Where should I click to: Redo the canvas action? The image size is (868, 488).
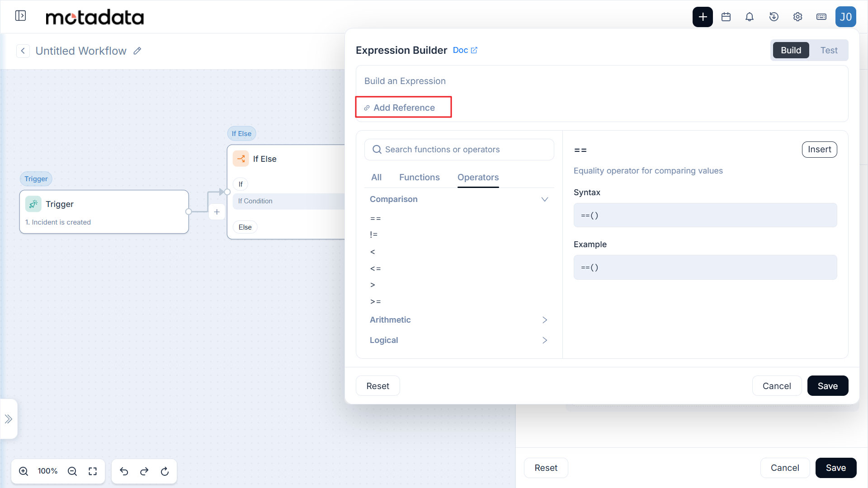point(144,471)
